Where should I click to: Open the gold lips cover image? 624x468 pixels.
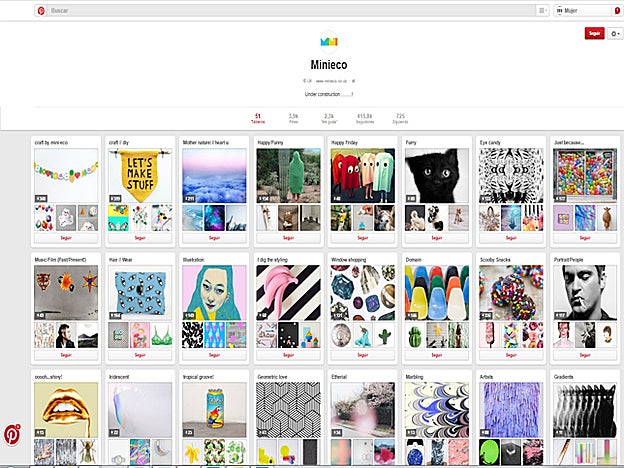66,410
